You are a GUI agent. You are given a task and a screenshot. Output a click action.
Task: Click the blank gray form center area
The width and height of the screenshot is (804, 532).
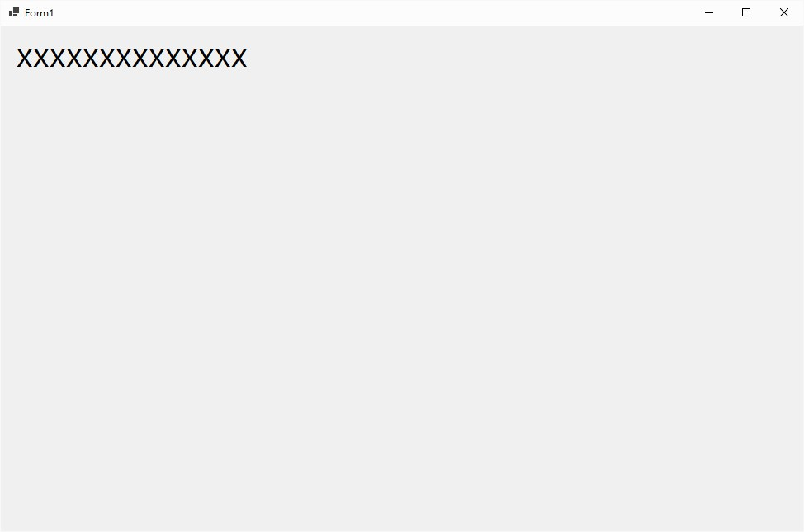point(402,278)
